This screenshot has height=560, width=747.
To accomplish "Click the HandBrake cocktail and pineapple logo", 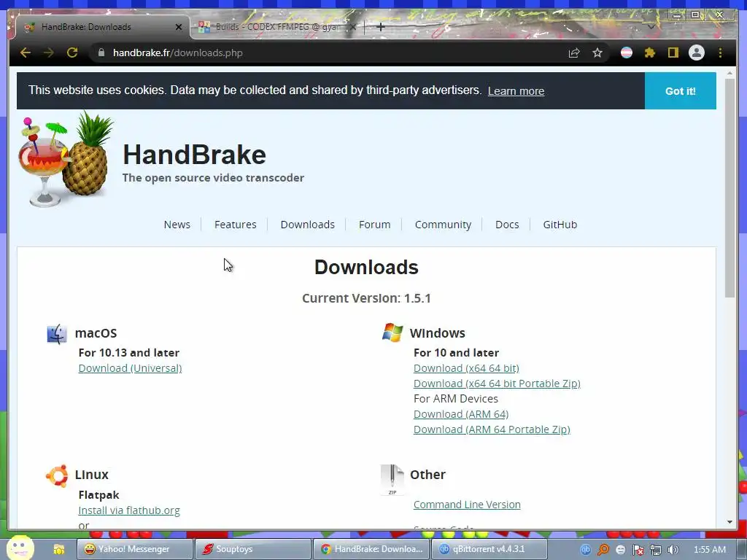I will click(x=66, y=159).
